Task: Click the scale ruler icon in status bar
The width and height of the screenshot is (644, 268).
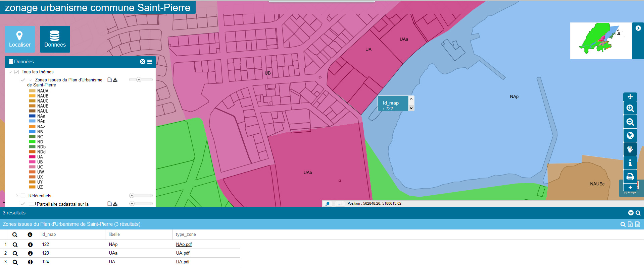Action: (x=340, y=204)
